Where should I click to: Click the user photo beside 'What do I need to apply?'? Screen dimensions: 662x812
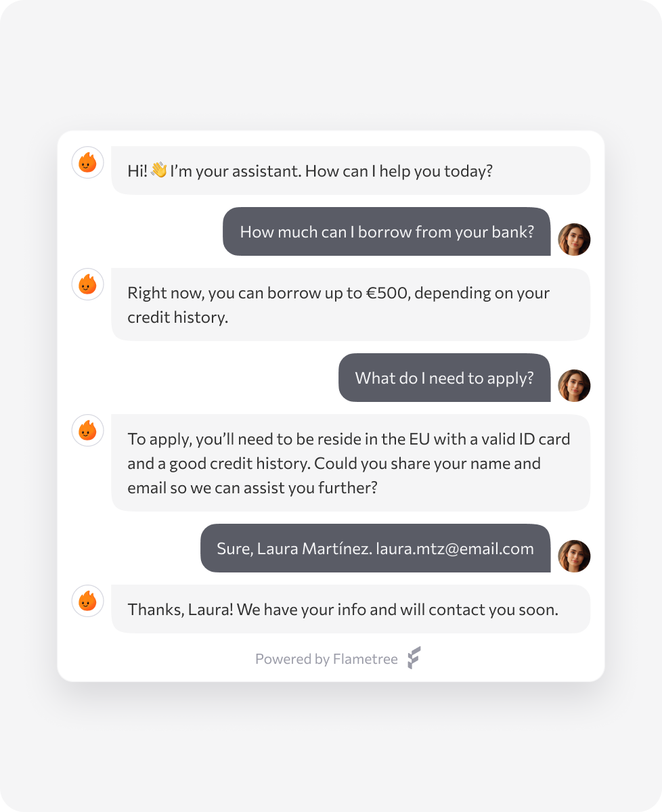click(574, 386)
